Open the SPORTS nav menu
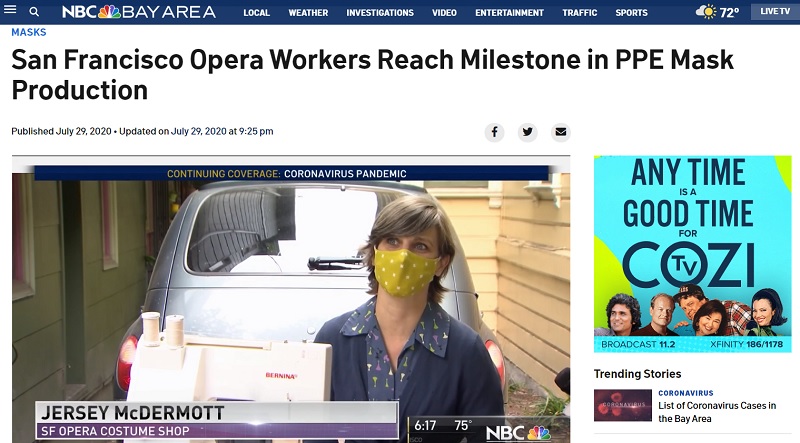This screenshot has height=443, width=800. tap(631, 13)
